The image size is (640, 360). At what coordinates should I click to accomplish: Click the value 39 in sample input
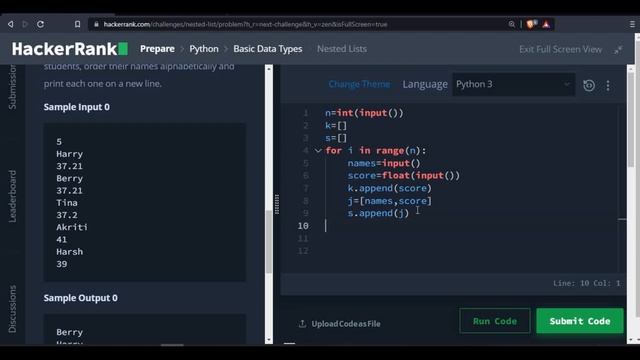(62, 264)
